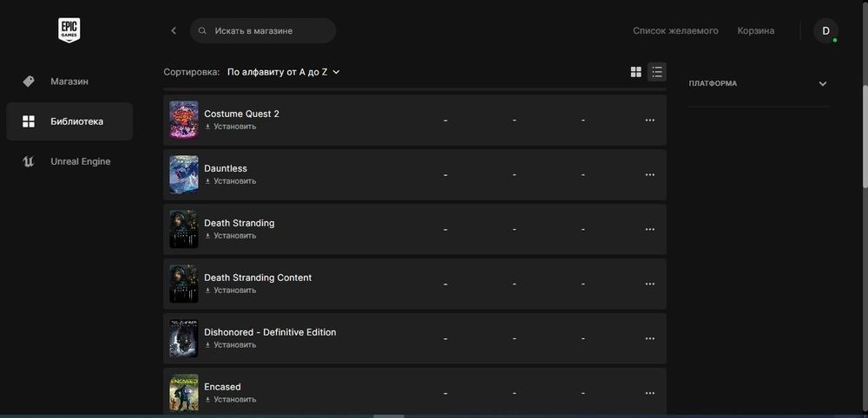
Task: Open more options for Death Stranding
Action: coord(650,230)
